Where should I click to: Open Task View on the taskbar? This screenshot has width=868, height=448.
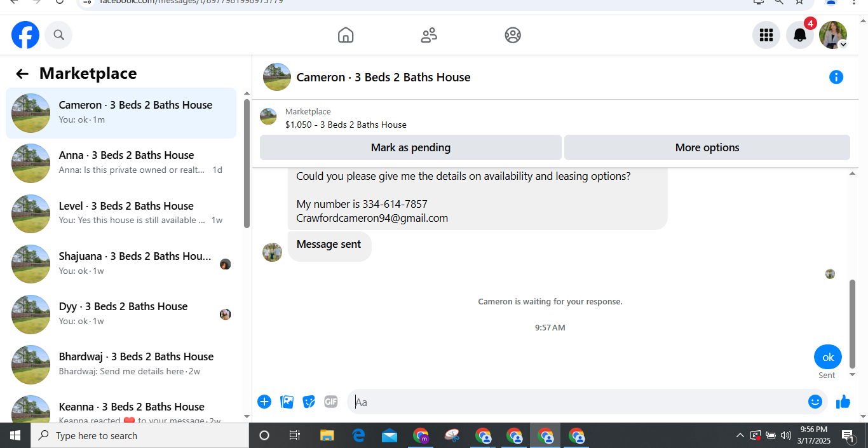click(x=295, y=435)
